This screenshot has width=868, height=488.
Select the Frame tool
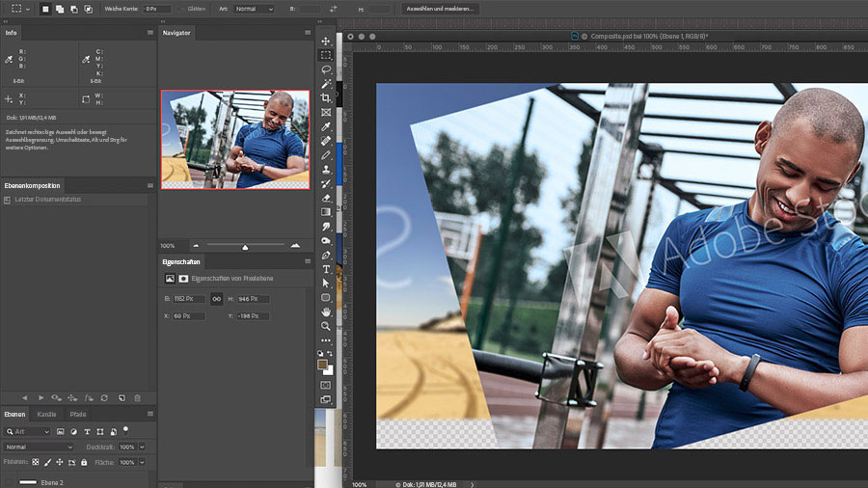point(326,112)
